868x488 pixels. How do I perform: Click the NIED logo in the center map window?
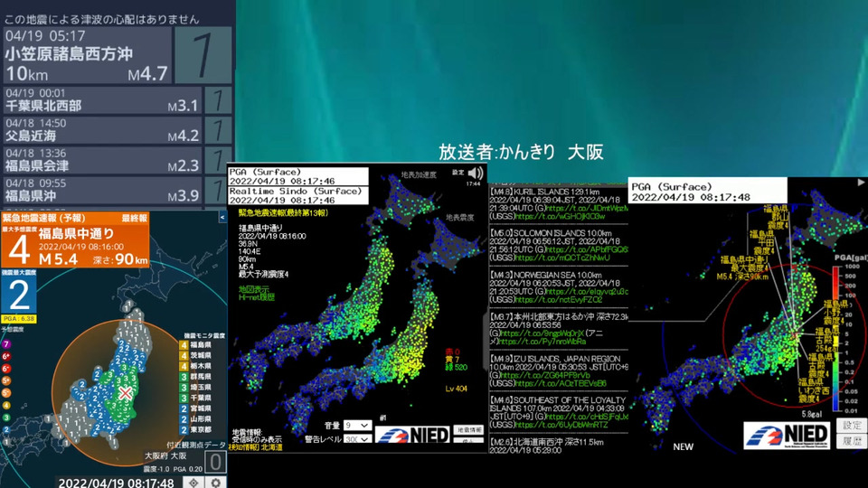click(x=413, y=435)
